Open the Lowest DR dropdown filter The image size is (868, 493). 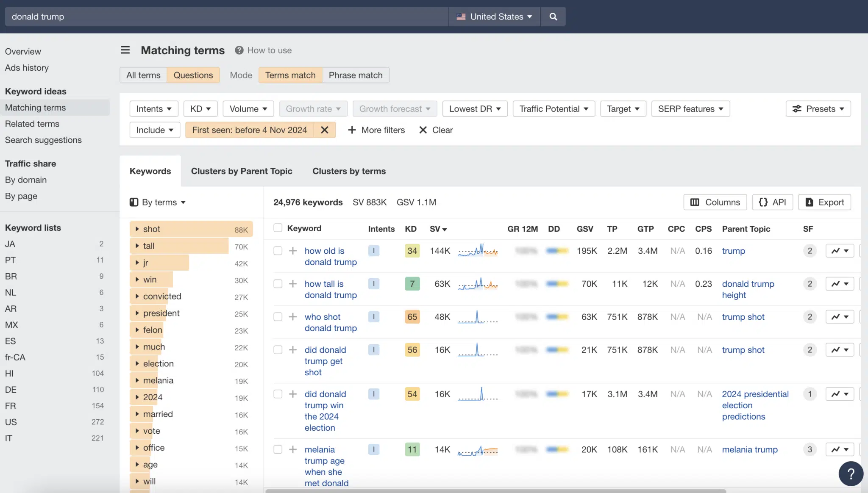tap(475, 108)
